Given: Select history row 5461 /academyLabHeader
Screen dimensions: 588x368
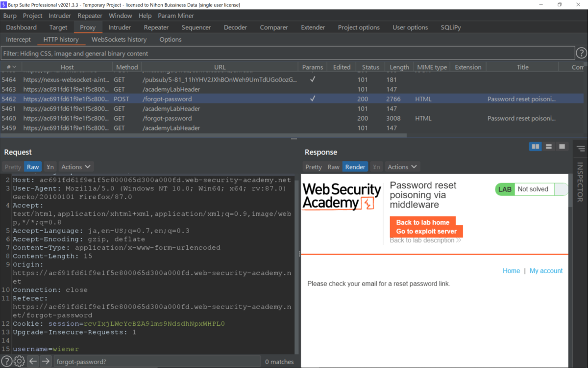Looking at the screenshot, I should tap(292, 108).
